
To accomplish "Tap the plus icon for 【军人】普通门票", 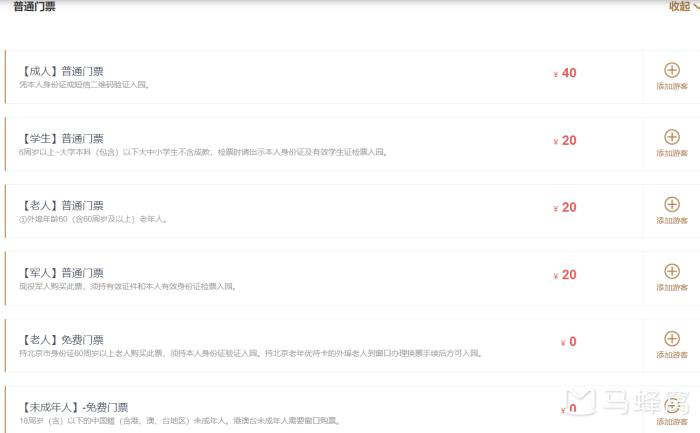I will [671, 271].
